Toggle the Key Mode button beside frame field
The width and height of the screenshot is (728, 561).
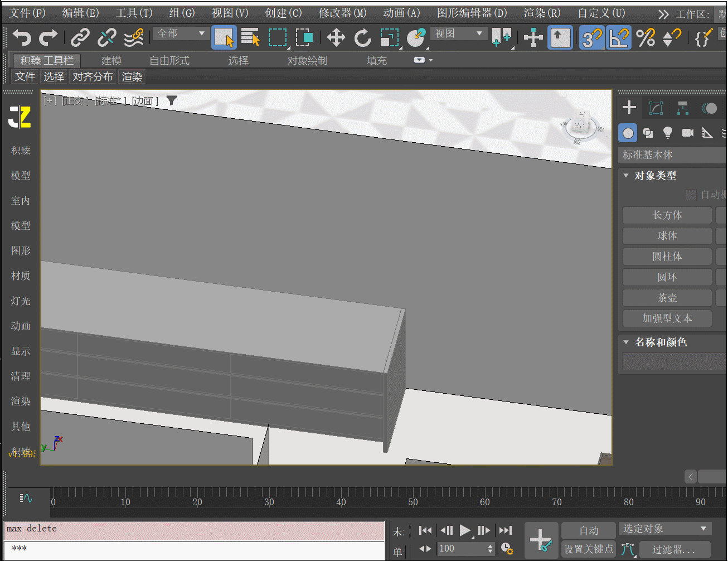pos(425,549)
